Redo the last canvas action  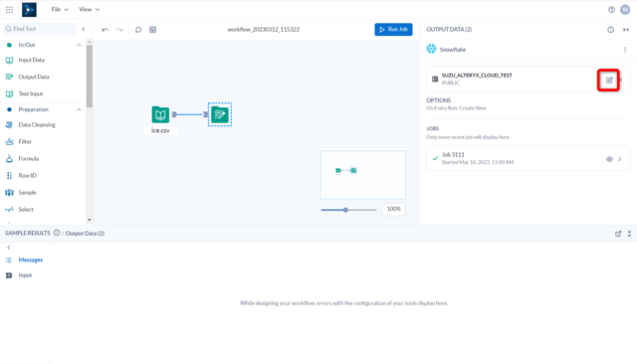[119, 30]
